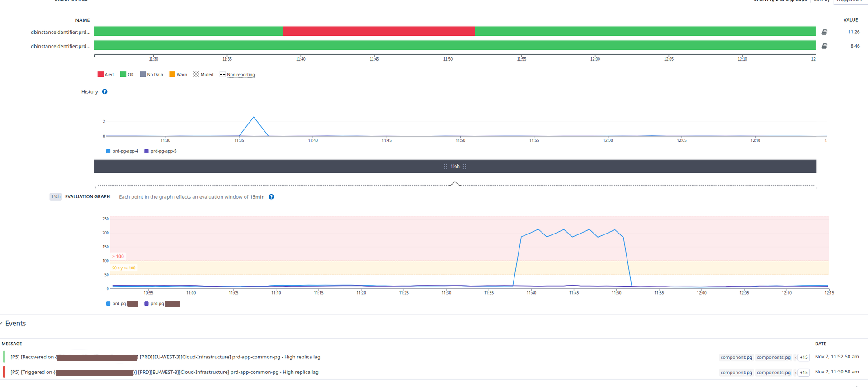Open notebook icon for the 11.26 group
This screenshot has width=868, height=387.
(x=824, y=32)
